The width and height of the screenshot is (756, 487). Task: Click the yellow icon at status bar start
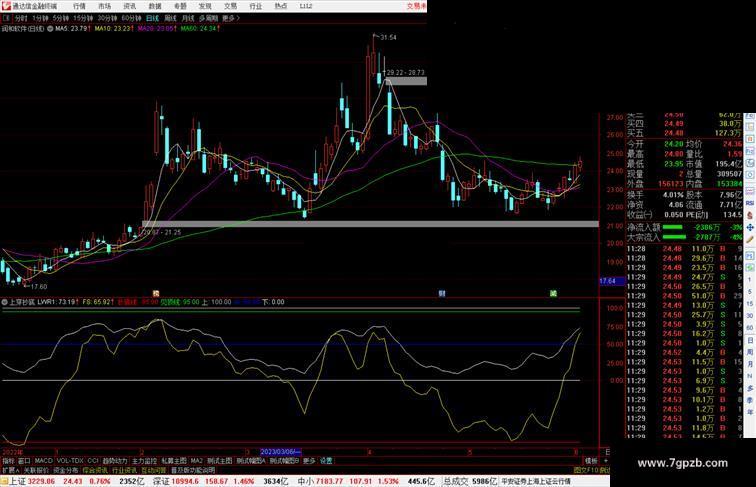coord(4,481)
